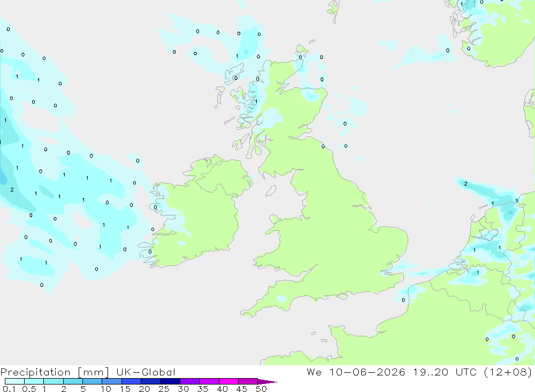This screenshot has height=392, width=535.
Task: Click the 'UK-Global' model label
Action: click(x=146, y=372)
